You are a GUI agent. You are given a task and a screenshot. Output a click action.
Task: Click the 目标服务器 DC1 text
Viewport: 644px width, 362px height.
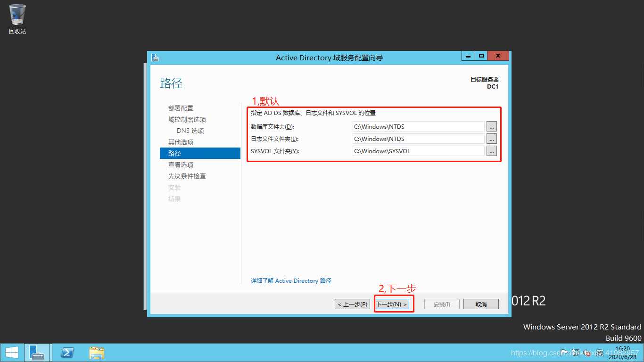[x=484, y=83]
